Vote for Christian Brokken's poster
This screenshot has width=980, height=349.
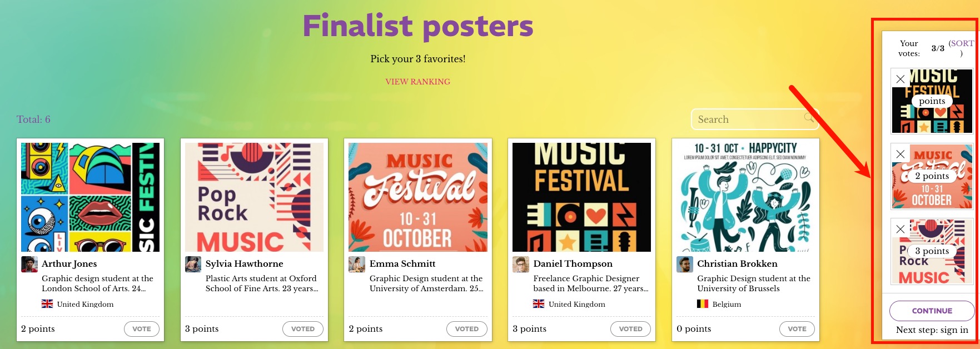pyautogui.click(x=797, y=329)
